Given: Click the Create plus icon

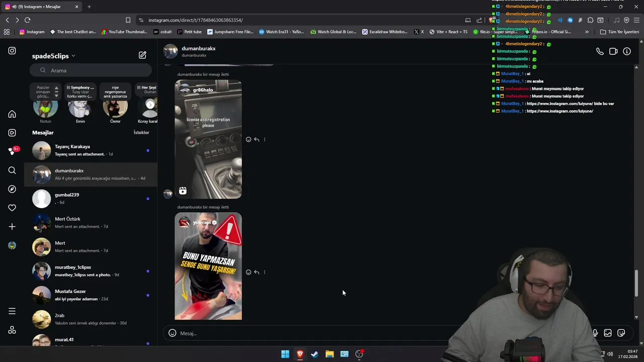Looking at the screenshot, I should click(x=12, y=227).
